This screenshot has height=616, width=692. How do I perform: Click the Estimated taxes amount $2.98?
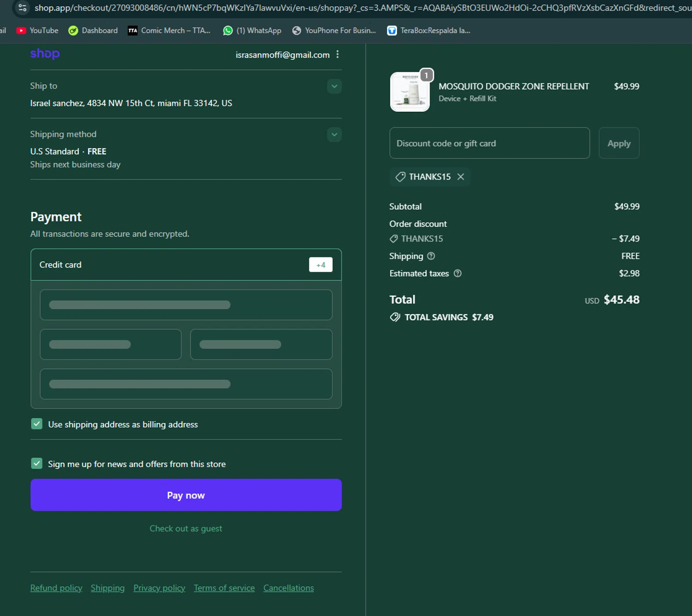pyautogui.click(x=629, y=273)
